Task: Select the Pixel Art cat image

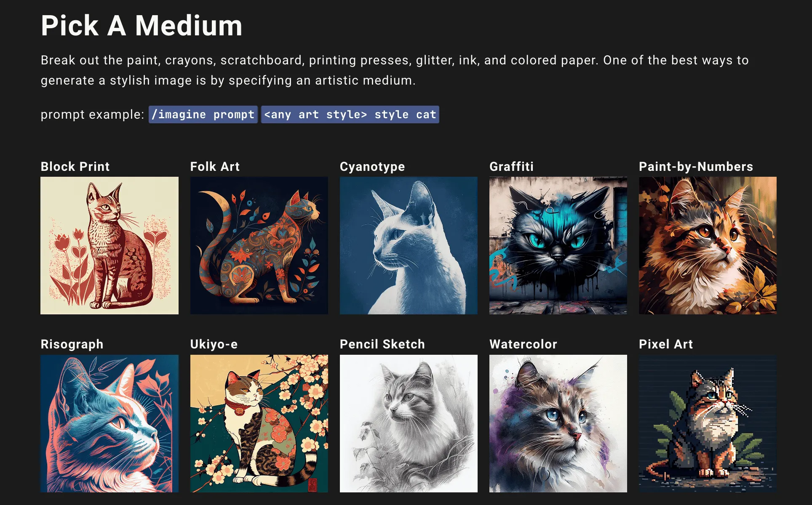Action: pyautogui.click(x=708, y=423)
